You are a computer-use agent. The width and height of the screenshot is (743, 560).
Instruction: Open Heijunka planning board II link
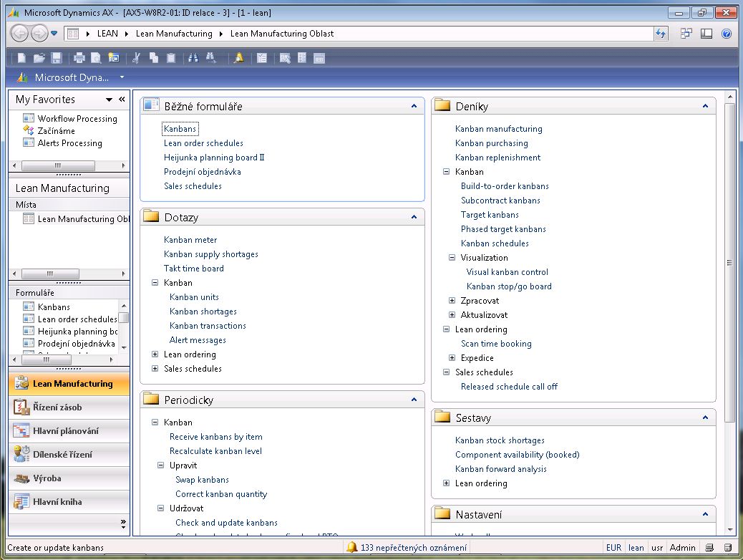(x=214, y=158)
